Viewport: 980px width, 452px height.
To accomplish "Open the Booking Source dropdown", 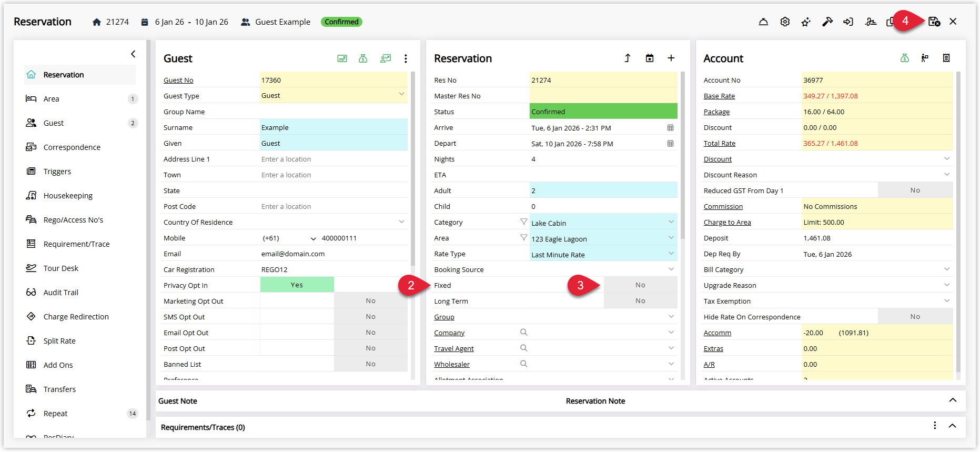I will [x=671, y=269].
